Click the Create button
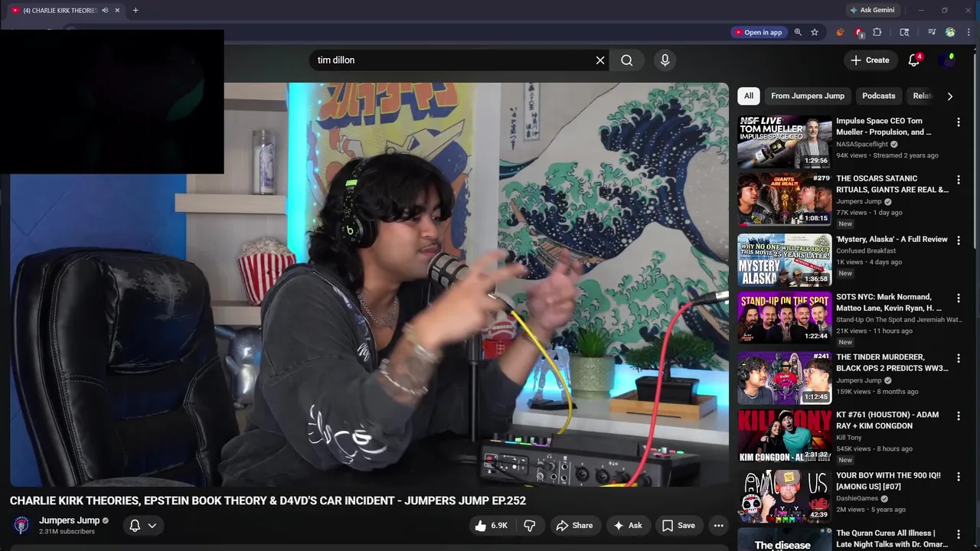This screenshot has height=551, width=980. click(x=870, y=60)
